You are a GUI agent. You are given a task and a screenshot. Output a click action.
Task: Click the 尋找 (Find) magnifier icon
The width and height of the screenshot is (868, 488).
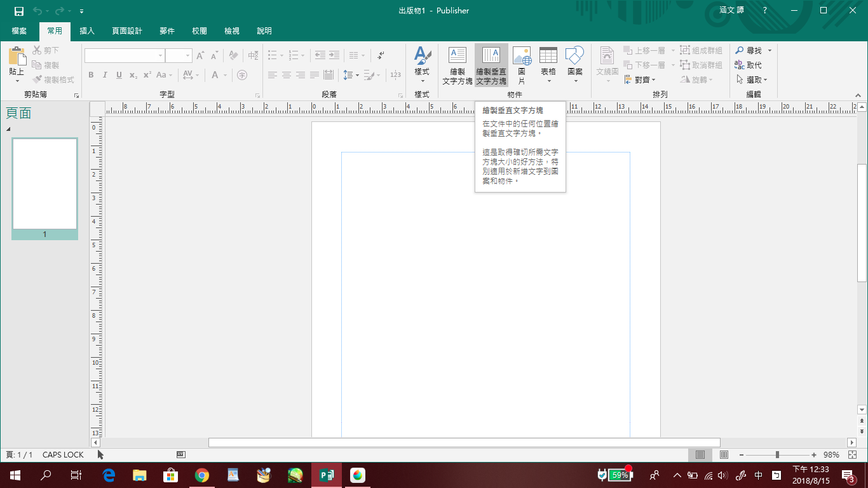(x=740, y=50)
